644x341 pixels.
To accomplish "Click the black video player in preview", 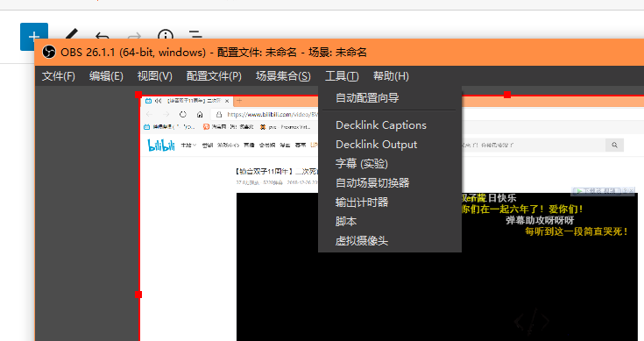I will point(437,267).
